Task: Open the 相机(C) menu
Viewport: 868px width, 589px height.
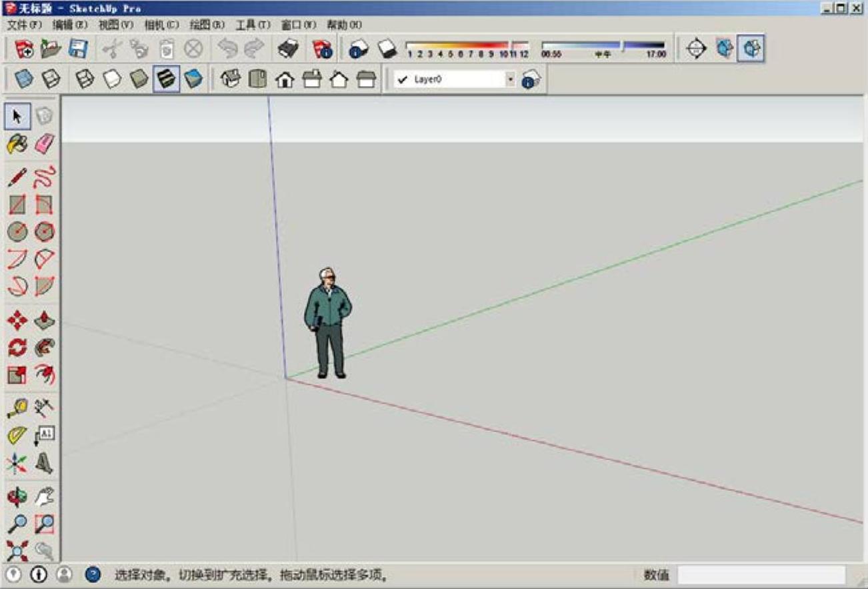Action: point(161,25)
